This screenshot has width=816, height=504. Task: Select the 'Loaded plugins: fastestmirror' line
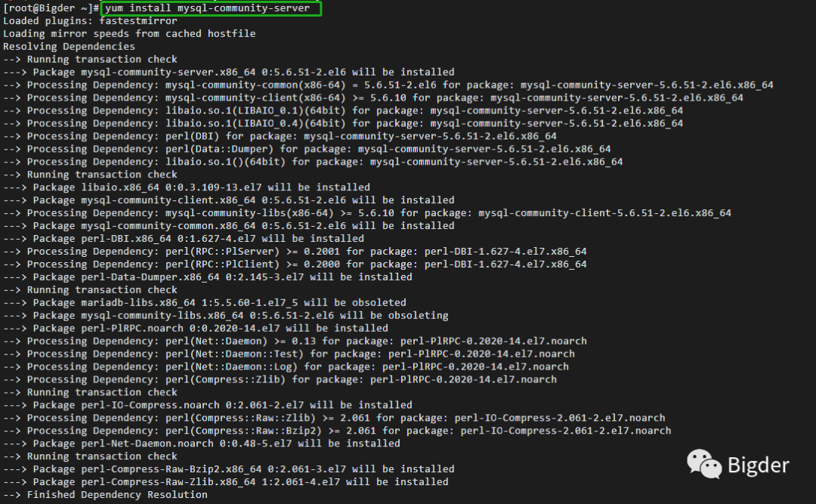(x=90, y=21)
